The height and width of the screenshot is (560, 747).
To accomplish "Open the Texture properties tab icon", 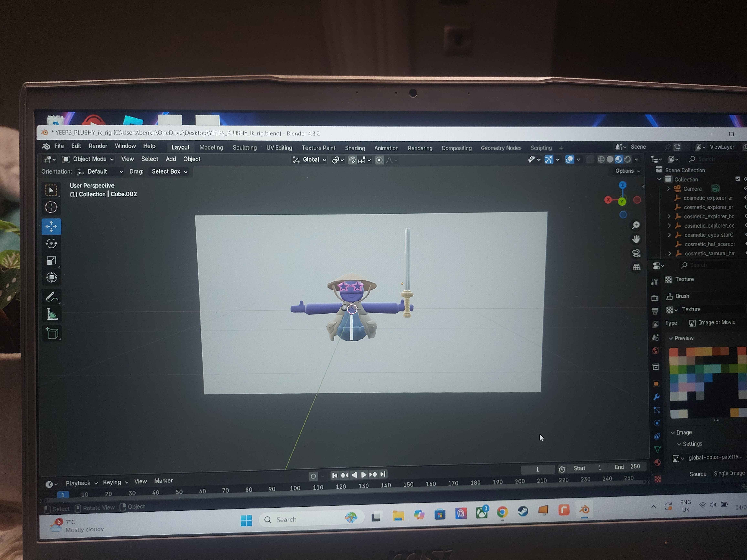I will click(x=658, y=479).
